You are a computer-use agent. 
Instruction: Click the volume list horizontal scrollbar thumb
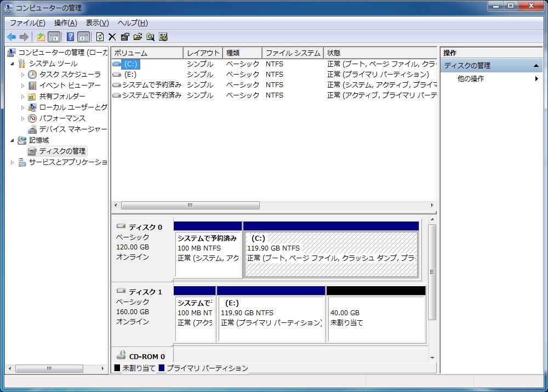190,205
